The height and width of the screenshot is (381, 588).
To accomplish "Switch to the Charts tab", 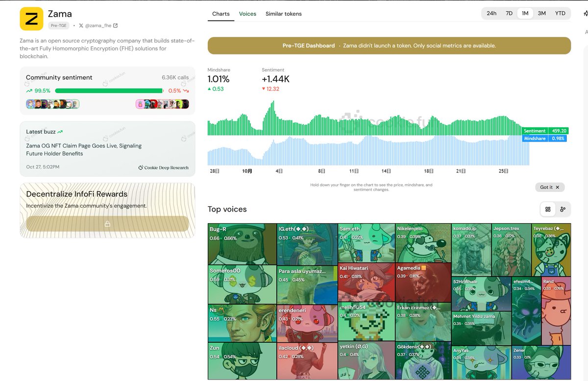I will pyautogui.click(x=220, y=14).
